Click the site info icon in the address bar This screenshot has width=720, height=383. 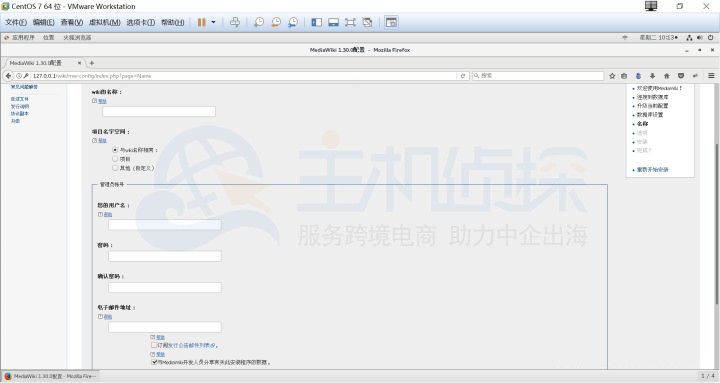click(x=19, y=76)
